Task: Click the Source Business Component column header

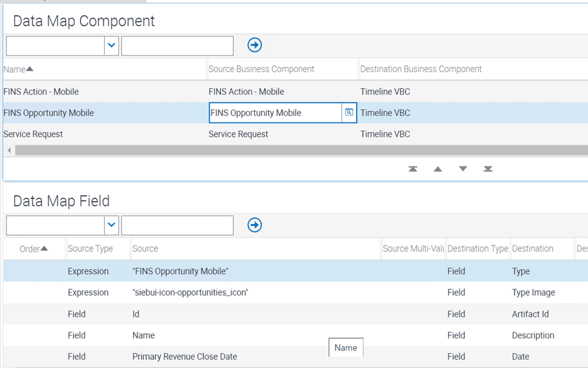Action: point(261,69)
